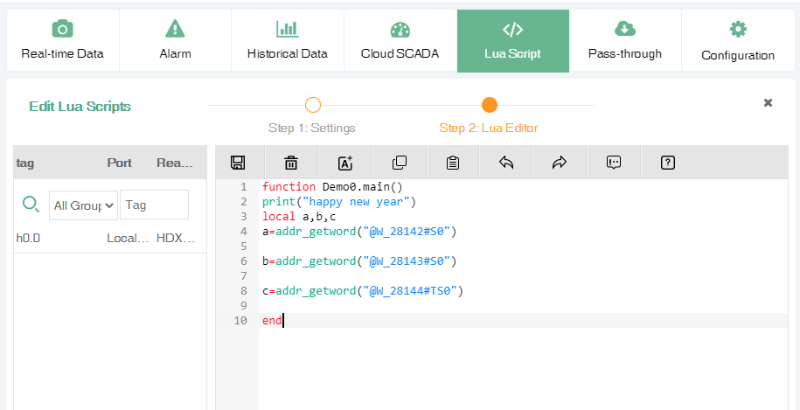Open the Cloud SCADA tab
800x410 pixels.
tap(400, 41)
